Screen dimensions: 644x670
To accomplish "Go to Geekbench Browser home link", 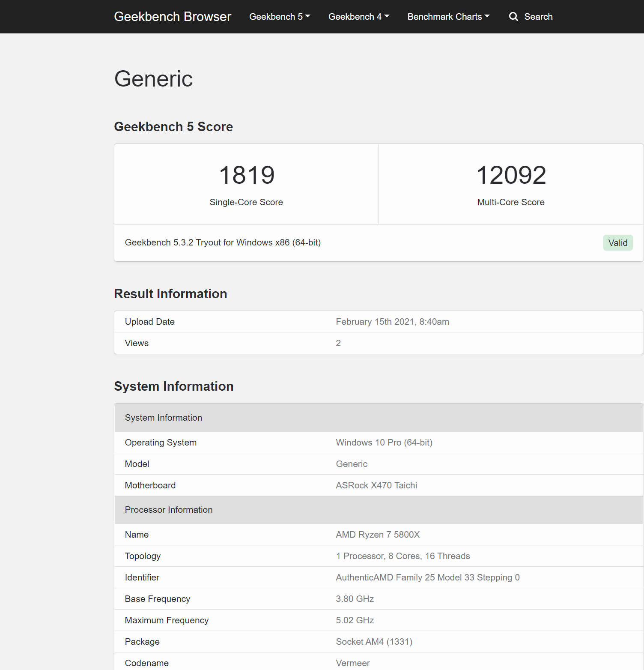I will 173,17.
